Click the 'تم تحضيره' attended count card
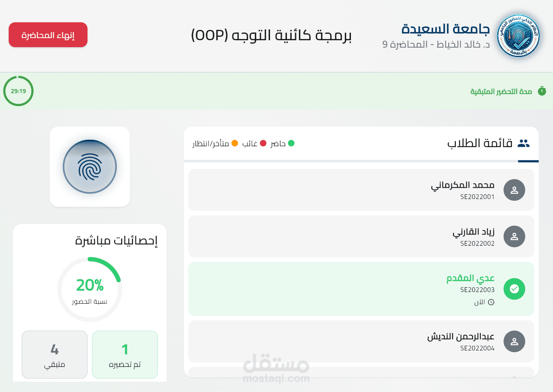This screenshot has width=553, height=392. point(125,354)
